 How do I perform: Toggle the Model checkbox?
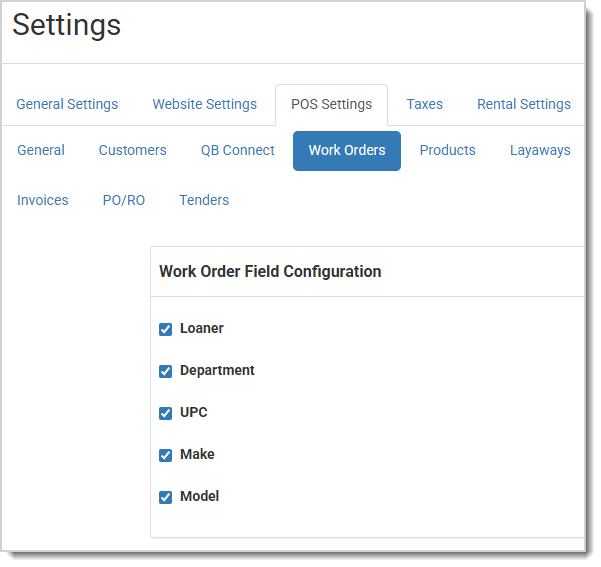165,497
